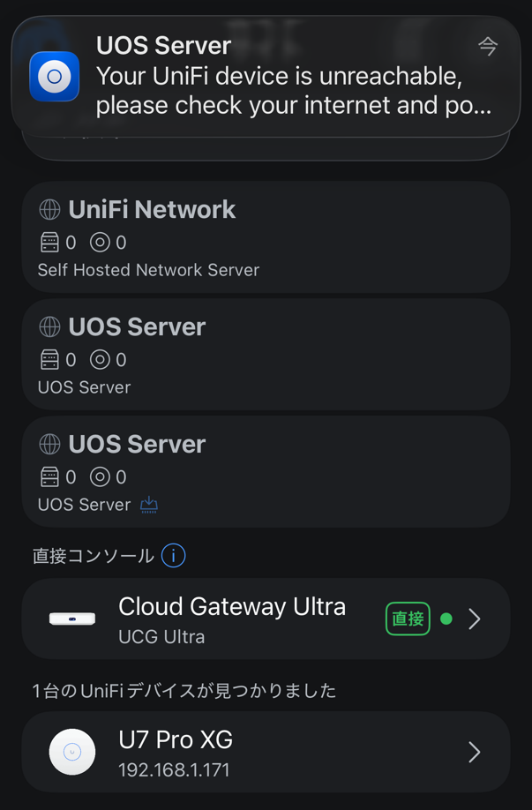This screenshot has width=532, height=810.
Task: Tap the Wi-Fi icon in the notification banner
Action: 488,46
